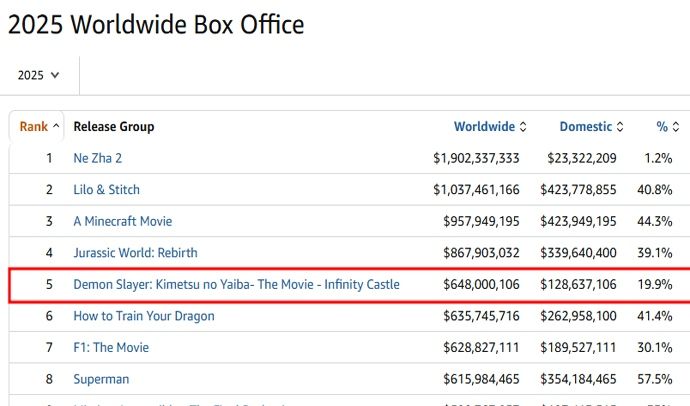Viewport: 690px width, 406px height.
Task: Open the Ne Zha 2 link
Action: [x=97, y=158]
